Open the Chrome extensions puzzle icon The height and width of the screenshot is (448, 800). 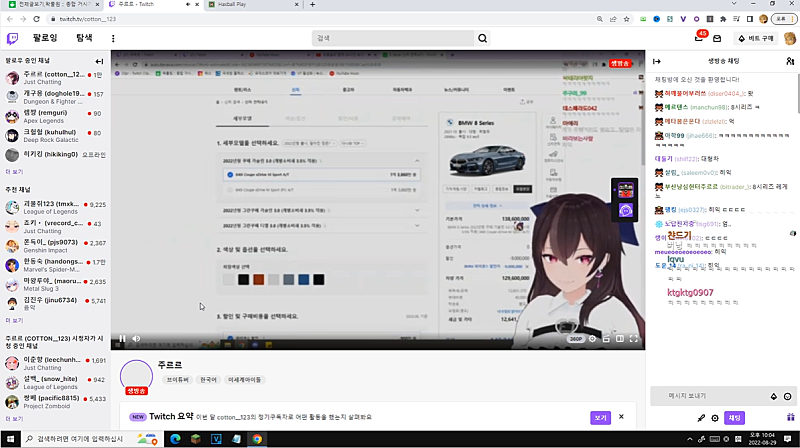click(x=723, y=19)
